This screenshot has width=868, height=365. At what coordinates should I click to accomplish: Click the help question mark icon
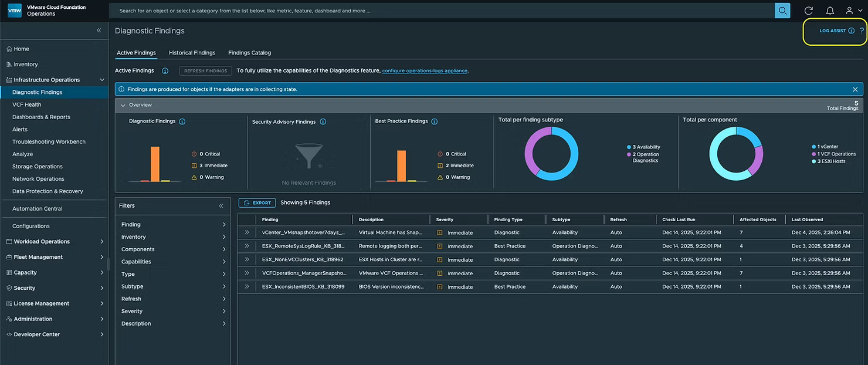click(x=862, y=31)
